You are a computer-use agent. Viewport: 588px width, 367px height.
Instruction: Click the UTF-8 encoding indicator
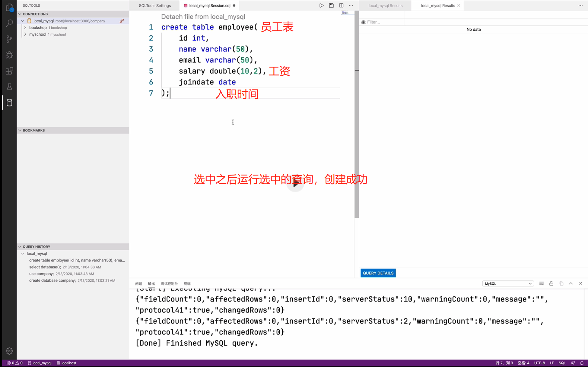pos(539,363)
